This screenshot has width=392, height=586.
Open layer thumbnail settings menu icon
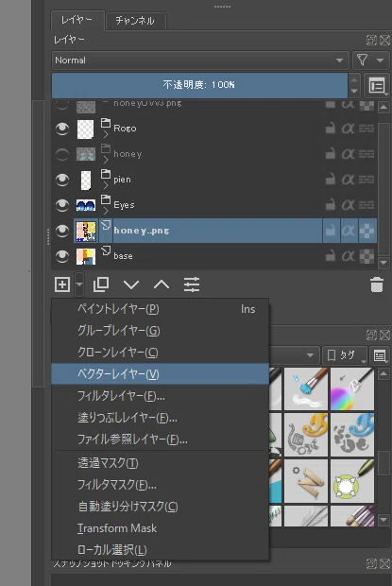(378, 86)
